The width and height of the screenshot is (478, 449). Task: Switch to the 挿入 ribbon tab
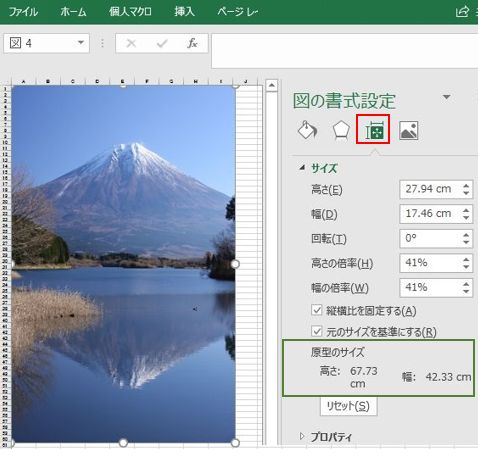pyautogui.click(x=184, y=12)
